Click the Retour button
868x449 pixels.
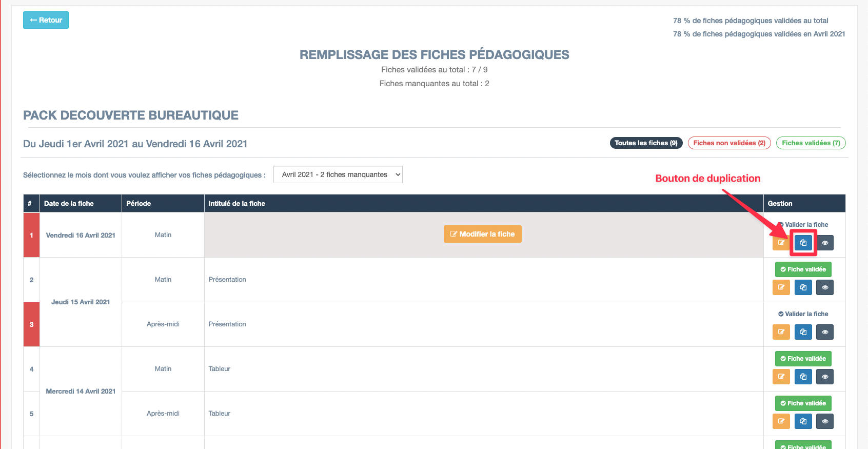pyautogui.click(x=46, y=20)
